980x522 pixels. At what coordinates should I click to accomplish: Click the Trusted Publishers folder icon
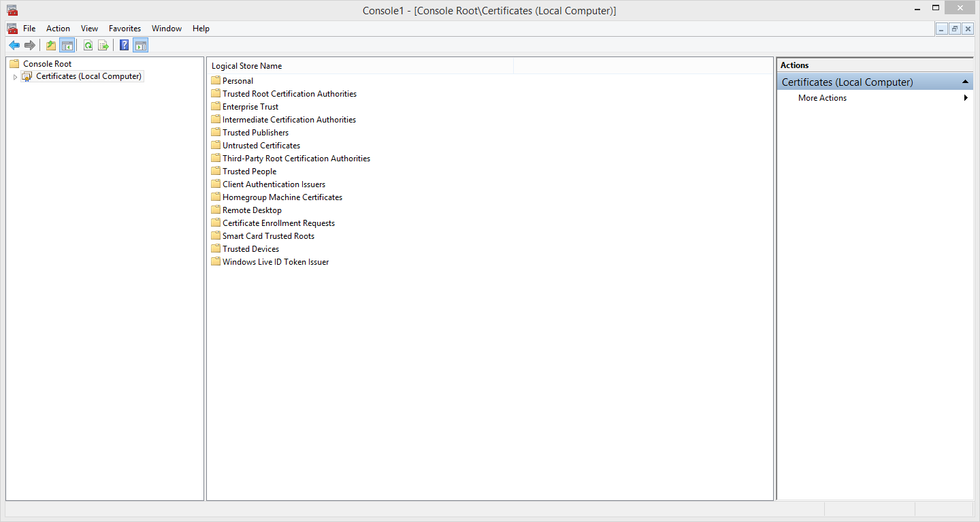click(216, 132)
